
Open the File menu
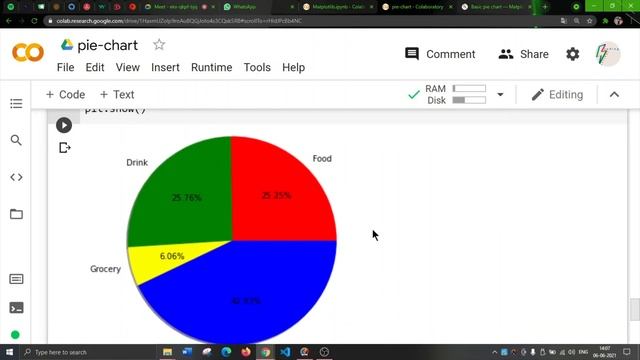pos(65,67)
